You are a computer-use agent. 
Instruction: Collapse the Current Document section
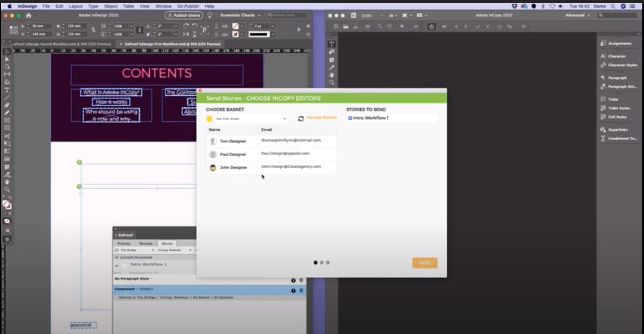[x=117, y=258]
